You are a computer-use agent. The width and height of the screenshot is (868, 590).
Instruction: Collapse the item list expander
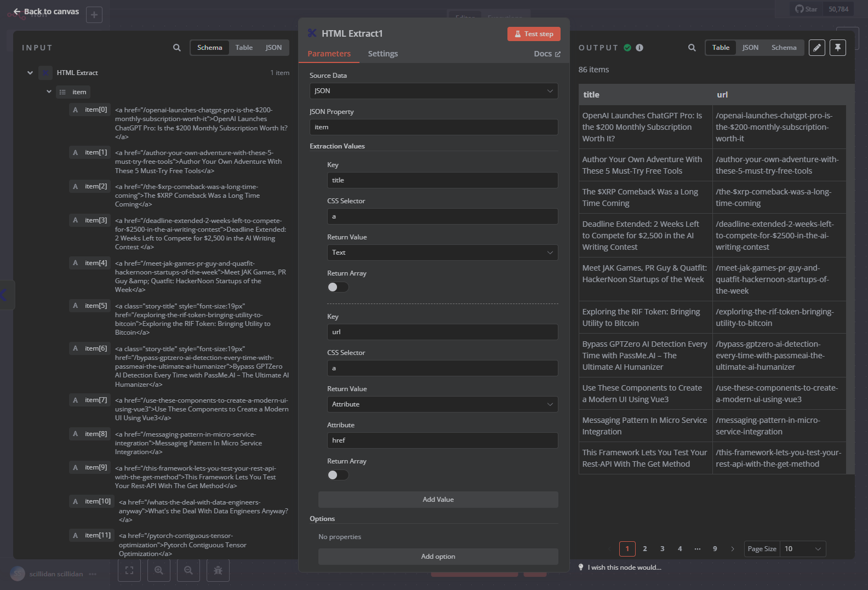pyautogui.click(x=49, y=92)
